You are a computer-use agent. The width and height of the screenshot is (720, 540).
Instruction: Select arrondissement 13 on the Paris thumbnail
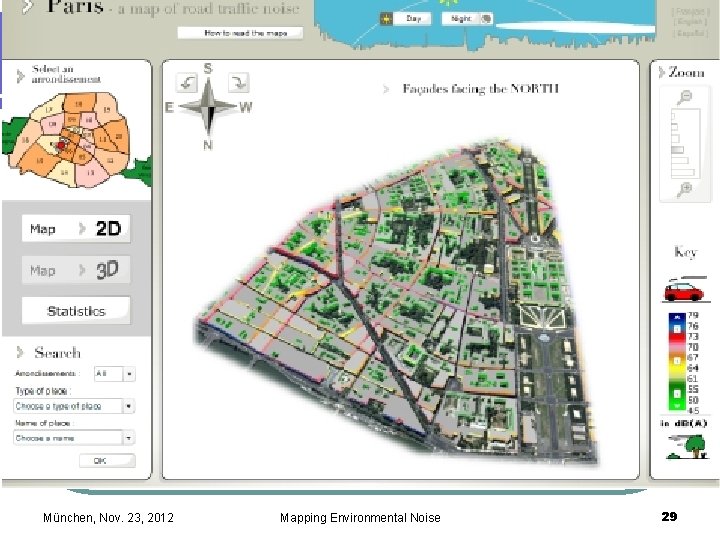90,173
